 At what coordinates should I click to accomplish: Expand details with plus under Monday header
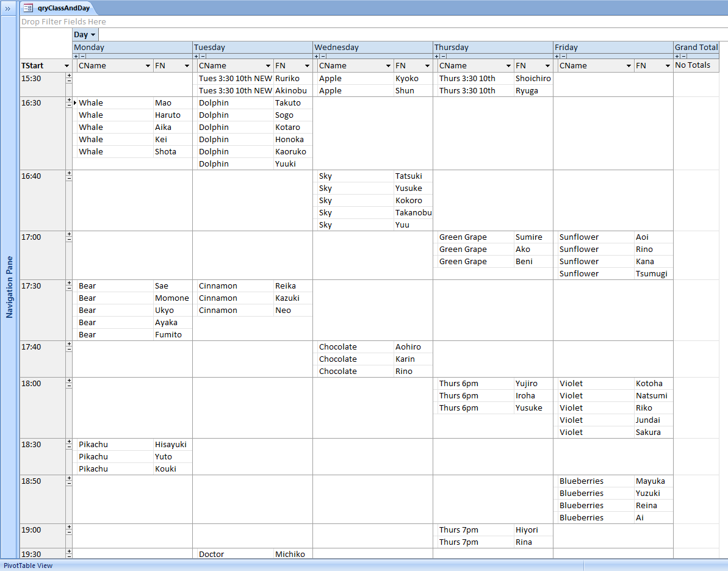tap(76, 56)
